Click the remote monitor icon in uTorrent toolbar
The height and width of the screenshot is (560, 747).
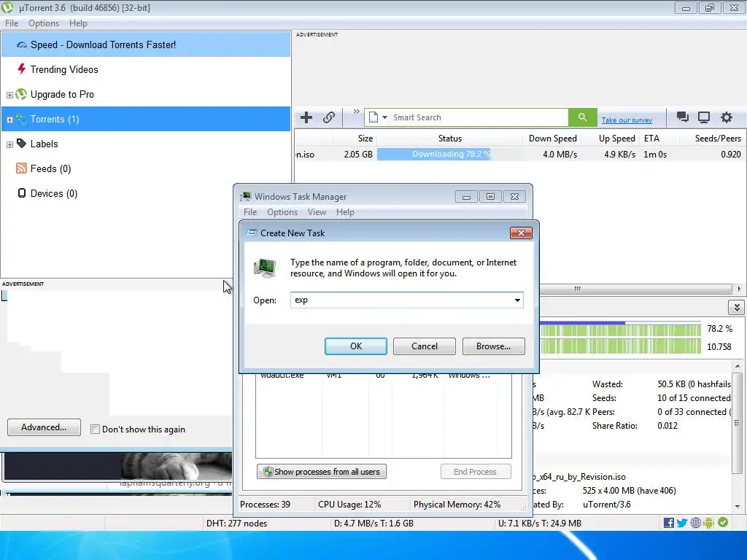[x=704, y=117]
